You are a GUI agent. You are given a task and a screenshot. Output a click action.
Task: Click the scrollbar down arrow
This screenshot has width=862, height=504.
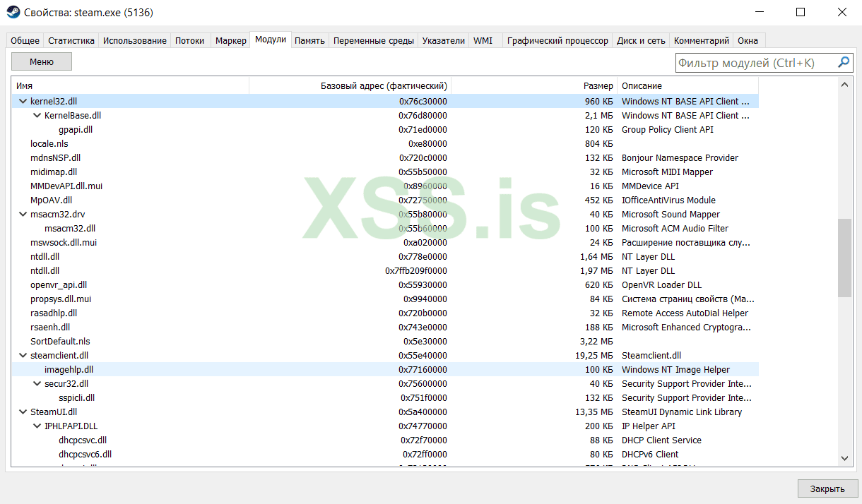(x=844, y=459)
